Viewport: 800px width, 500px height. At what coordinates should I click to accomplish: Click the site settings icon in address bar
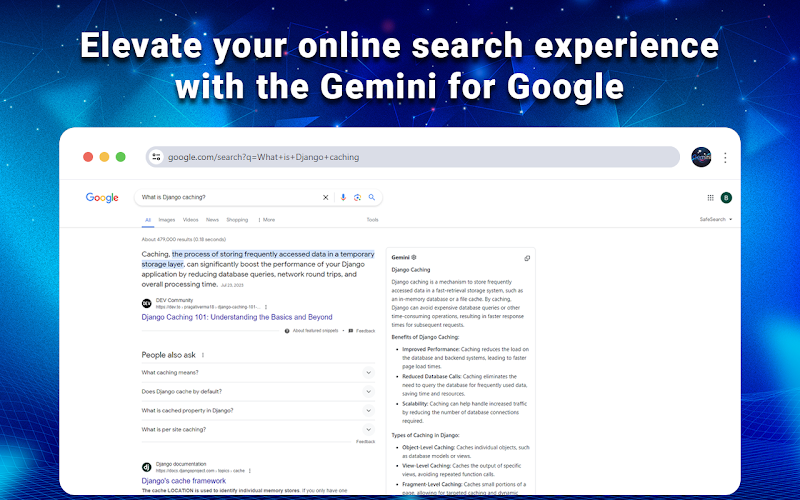click(x=156, y=157)
